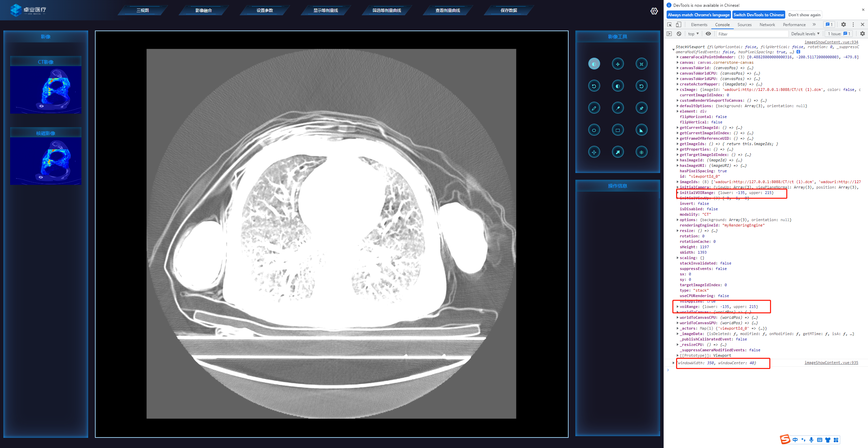The image size is (868, 448).
Task: Open imageShowContent.vue:935 source link
Action: click(831, 363)
